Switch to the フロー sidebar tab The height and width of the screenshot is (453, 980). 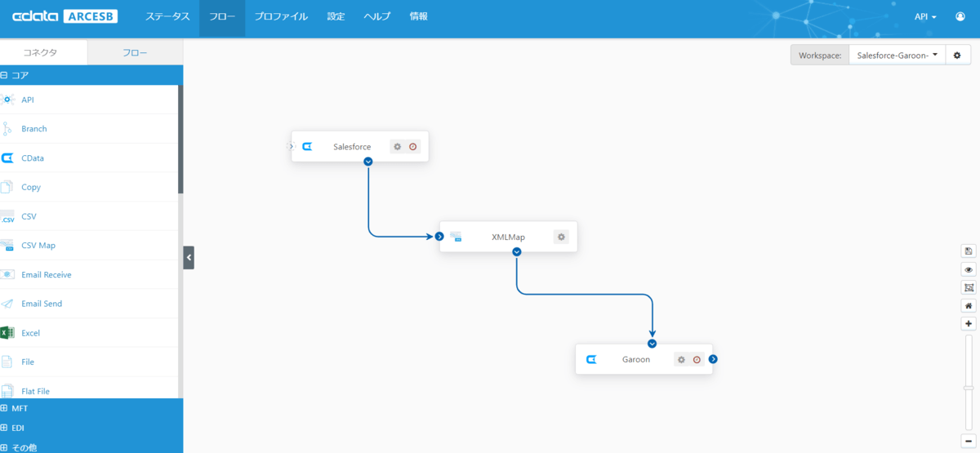pyautogui.click(x=136, y=52)
